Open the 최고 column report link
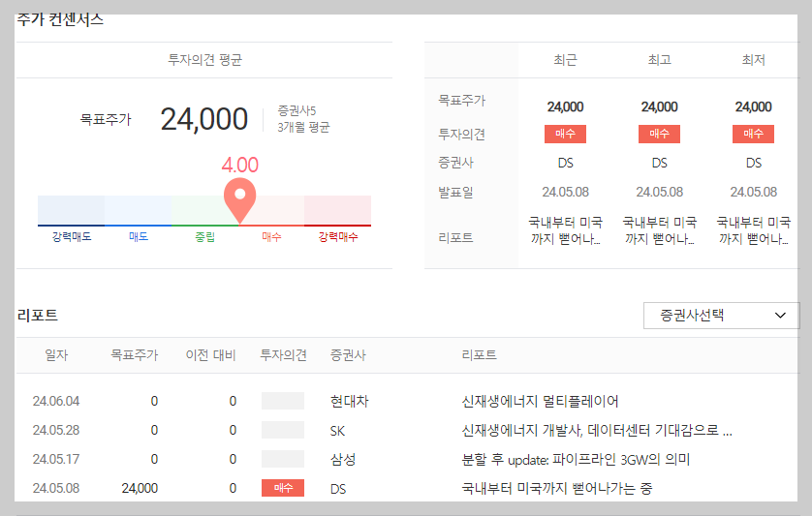The width and height of the screenshot is (812, 516). 659,230
